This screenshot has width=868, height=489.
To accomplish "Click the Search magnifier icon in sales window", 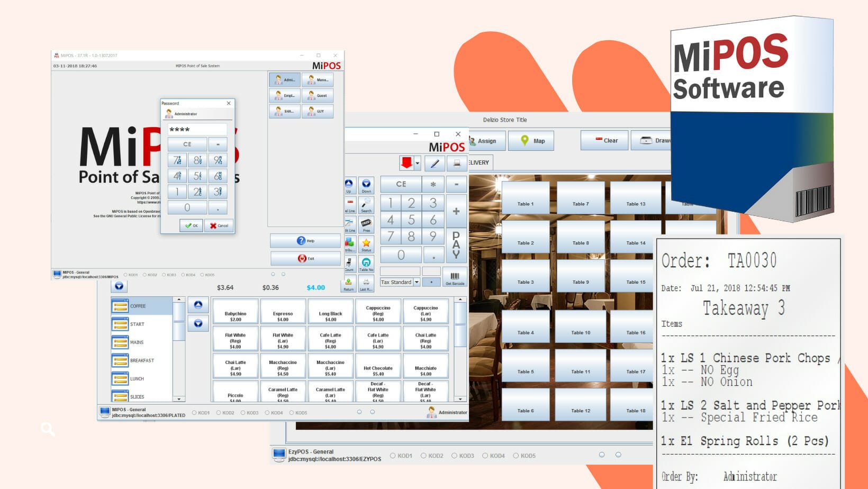I will click(x=366, y=205).
